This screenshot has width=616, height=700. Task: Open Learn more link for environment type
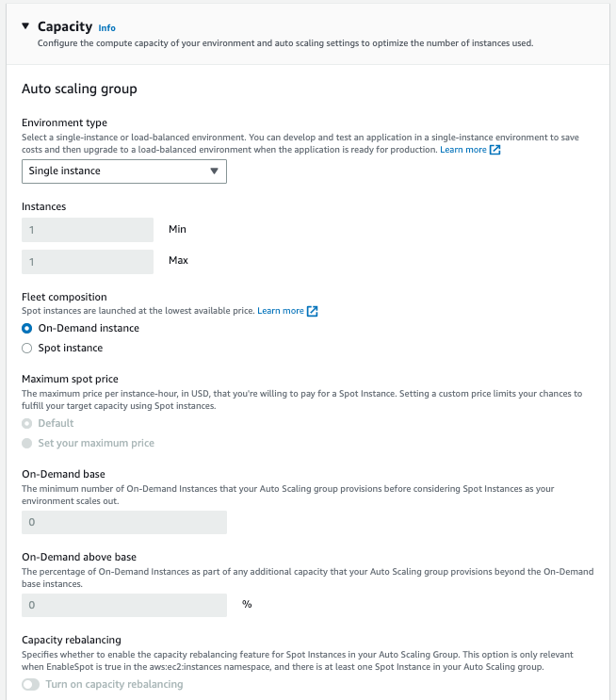pos(463,150)
